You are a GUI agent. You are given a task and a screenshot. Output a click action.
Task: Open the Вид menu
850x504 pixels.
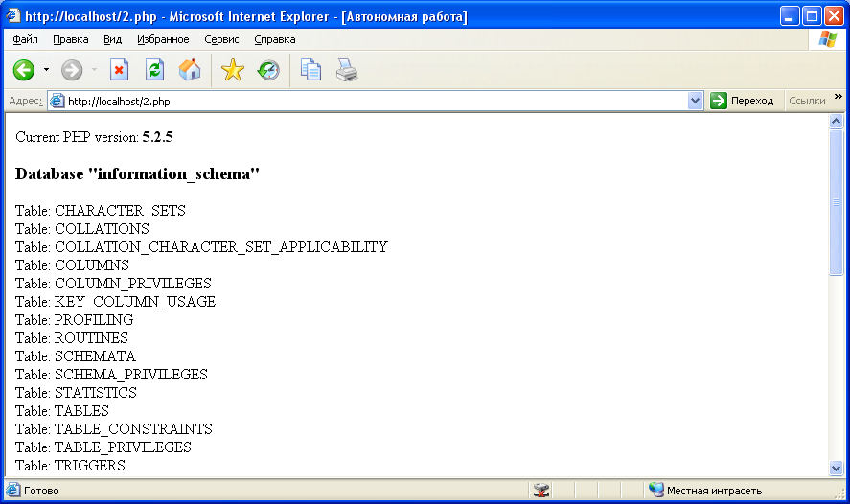[113, 39]
